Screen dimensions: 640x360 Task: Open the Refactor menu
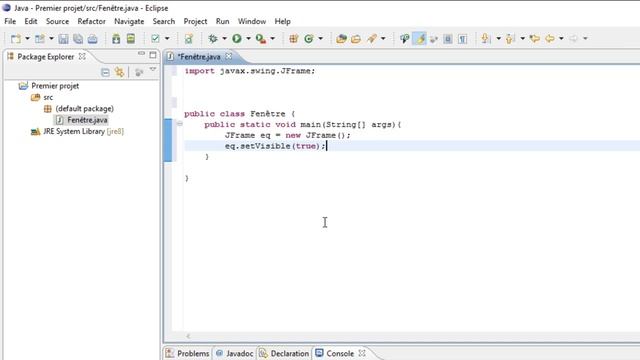click(x=91, y=21)
